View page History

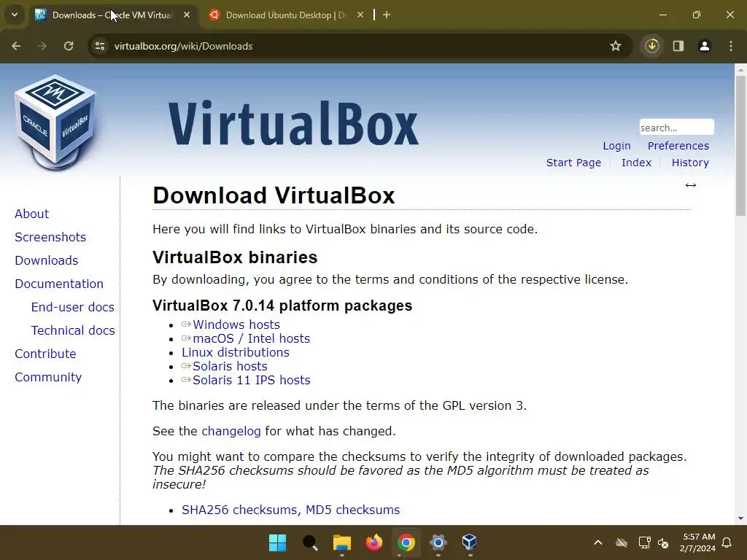[x=690, y=163]
